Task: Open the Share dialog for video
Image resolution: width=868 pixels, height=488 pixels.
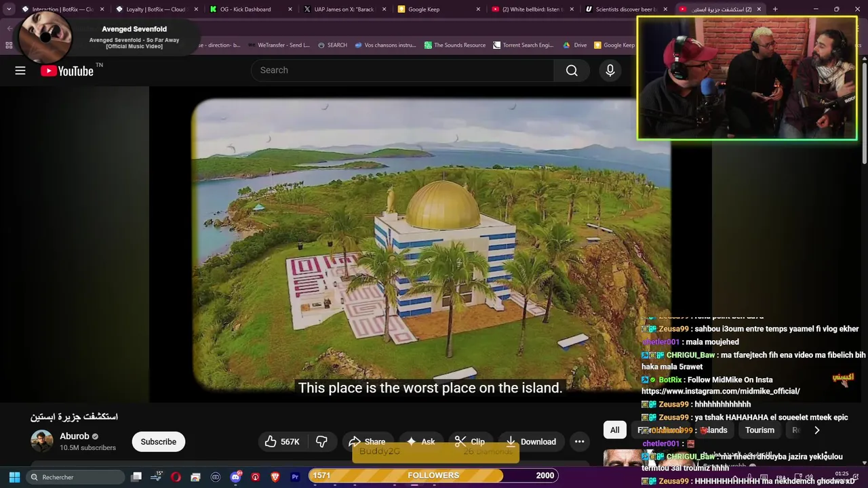Action: (367, 442)
